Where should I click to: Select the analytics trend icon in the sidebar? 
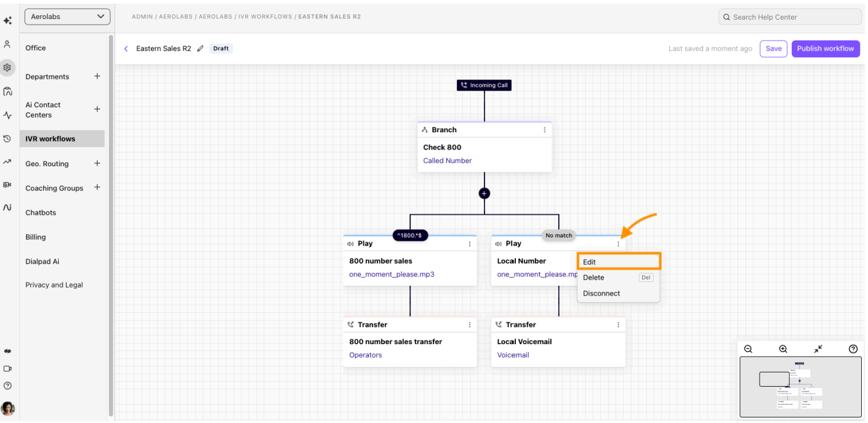[7, 163]
